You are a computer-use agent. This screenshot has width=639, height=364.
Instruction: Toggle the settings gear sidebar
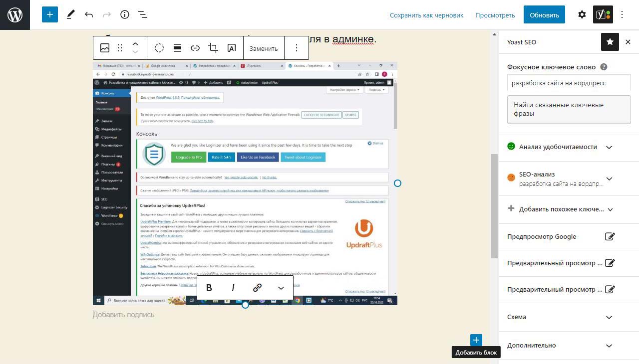582,14
